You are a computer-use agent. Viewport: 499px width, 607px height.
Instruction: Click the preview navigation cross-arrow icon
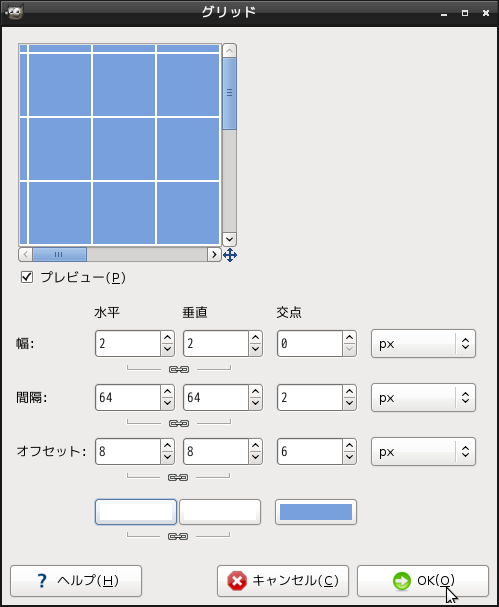coord(230,255)
